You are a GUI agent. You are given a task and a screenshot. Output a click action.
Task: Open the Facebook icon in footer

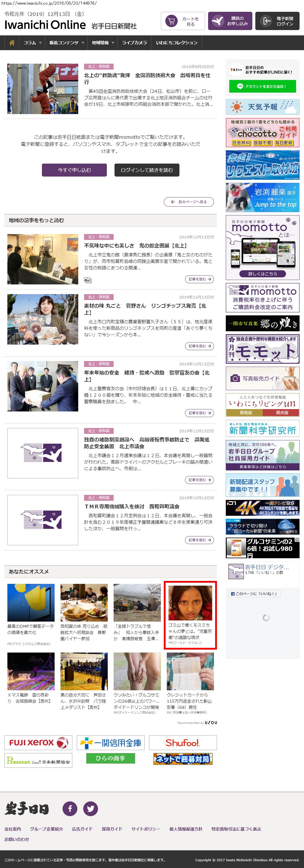pos(70,808)
